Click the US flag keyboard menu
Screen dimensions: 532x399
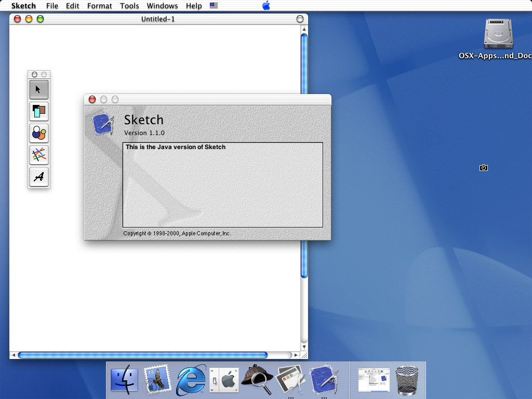(214, 5)
